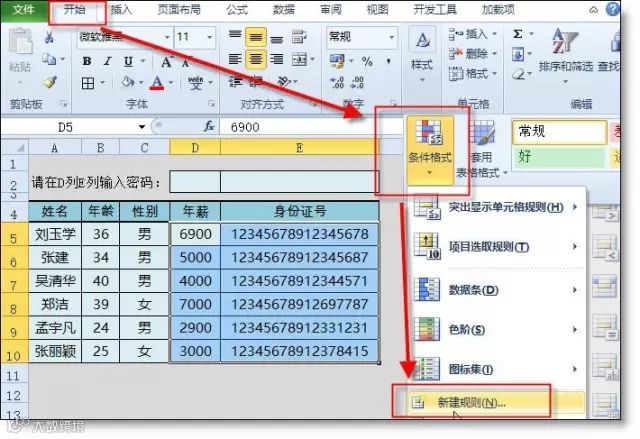Switch to the 视图 View tab
Screen dimensions: 640x439
point(378,10)
